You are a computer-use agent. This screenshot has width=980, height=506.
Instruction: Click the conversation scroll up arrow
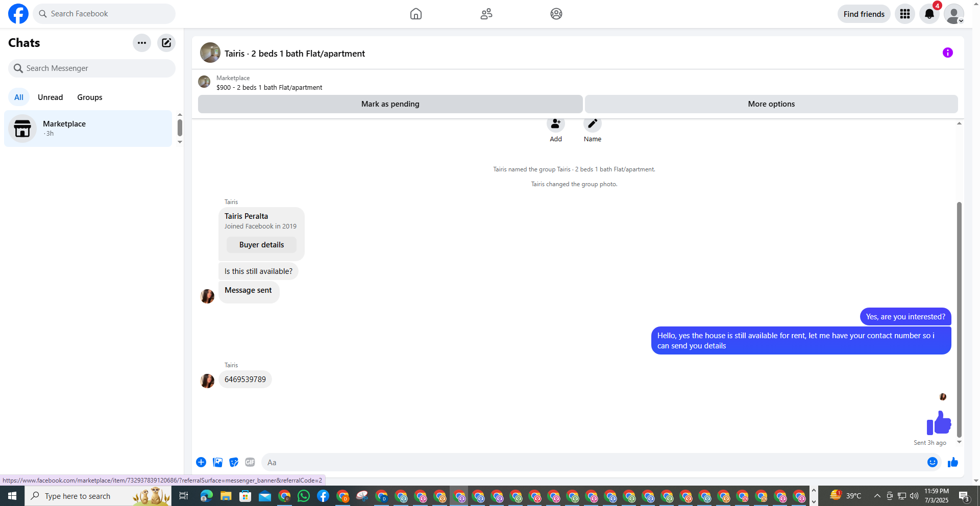(959, 123)
